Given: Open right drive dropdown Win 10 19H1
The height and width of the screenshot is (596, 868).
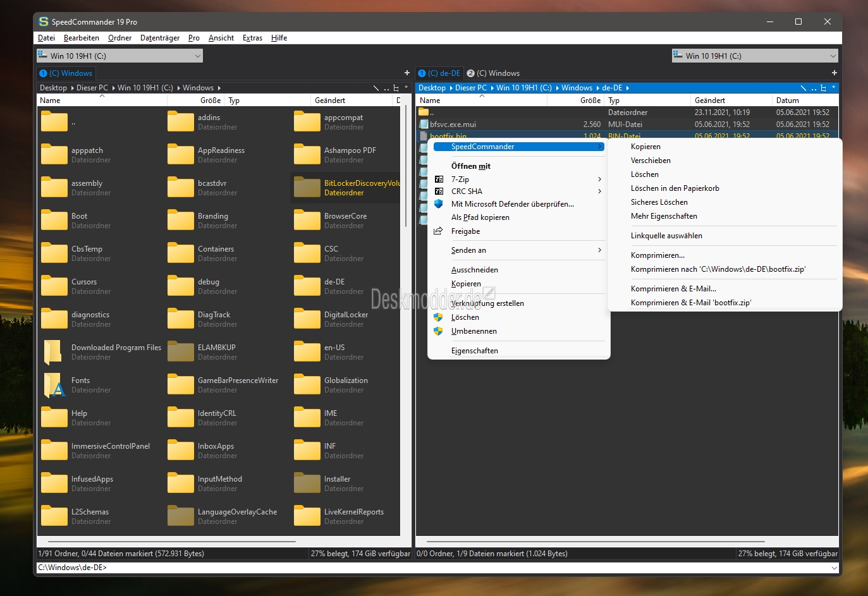Looking at the screenshot, I should [x=755, y=56].
